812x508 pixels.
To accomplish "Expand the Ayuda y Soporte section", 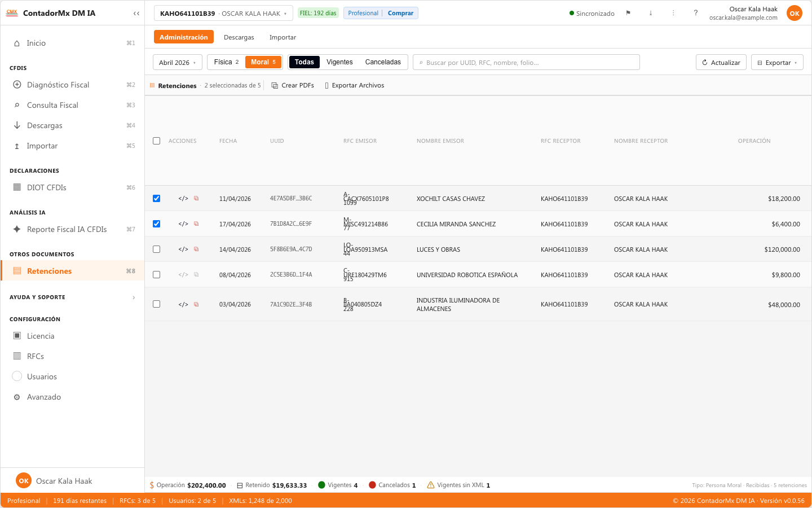I will tap(72, 297).
